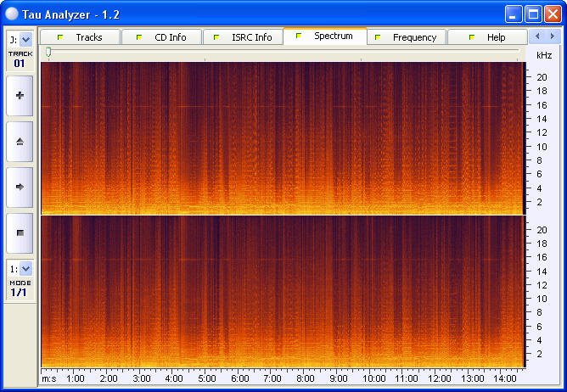
Task: Click the Tau Analyzer title bar icon
Action: tap(12, 14)
